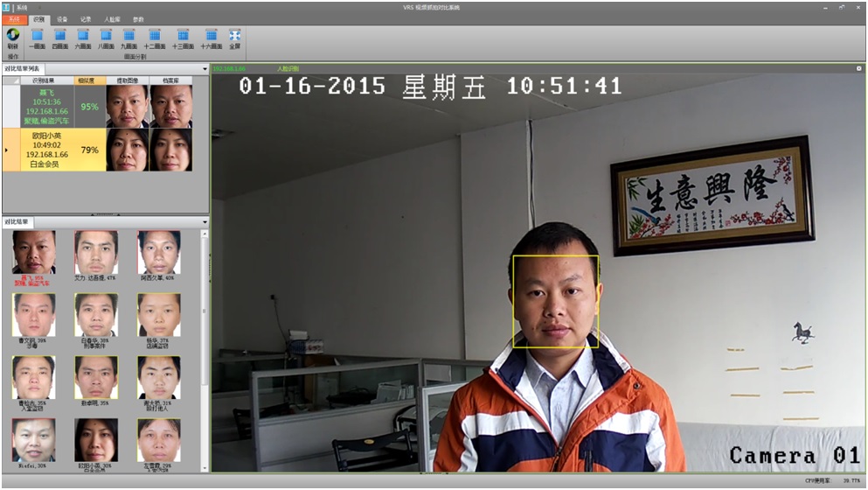This screenshot has height=490, width=868.
Task: Select the 37% match thumbnail
Action: click(159, 315)
